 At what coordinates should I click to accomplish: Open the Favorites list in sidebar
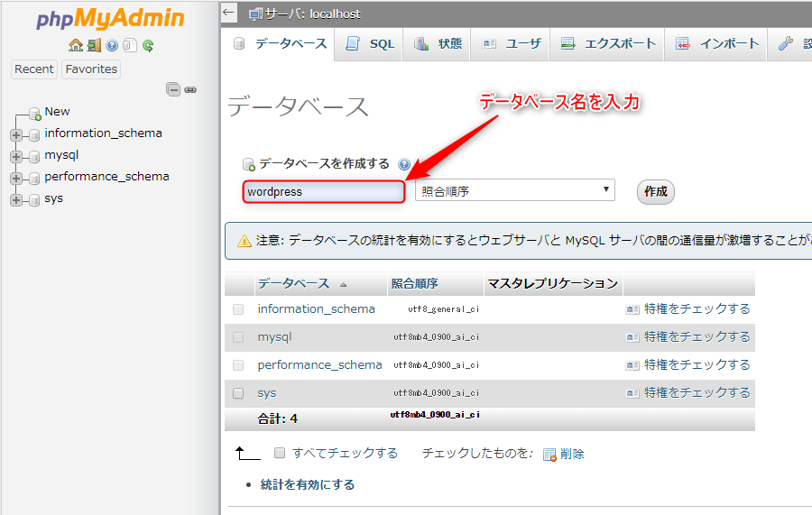pos(91,69)
